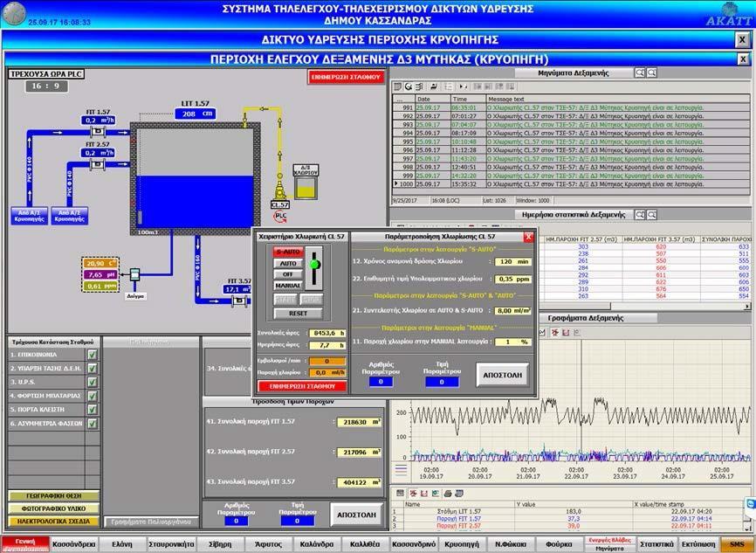Viewport: 756px width, 553px height.
Task: Switch to Σίβηρη tab in bottom bar
Action: [x=220, y=544]
